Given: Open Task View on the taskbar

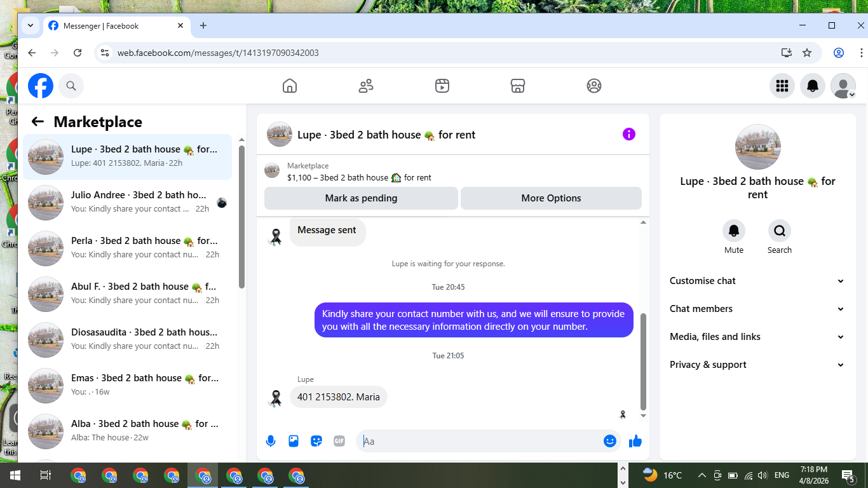Looking at the screenshot, I should tap(46, 475).
